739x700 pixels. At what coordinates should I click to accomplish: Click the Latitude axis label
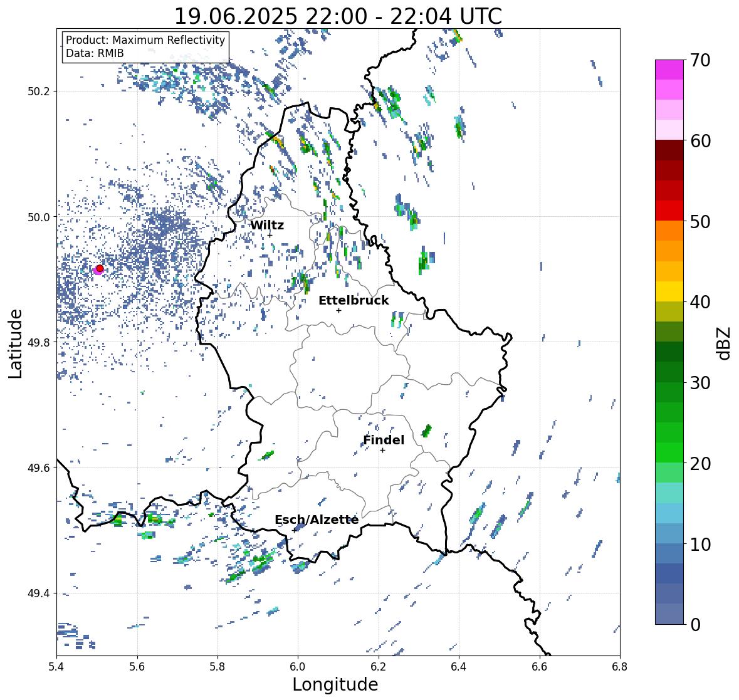15,343
